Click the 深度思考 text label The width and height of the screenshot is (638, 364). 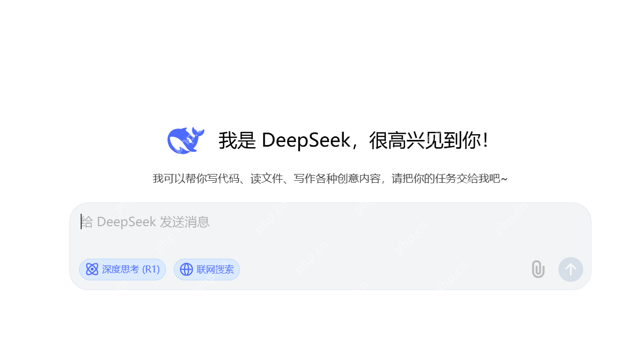tap(120, 270)
